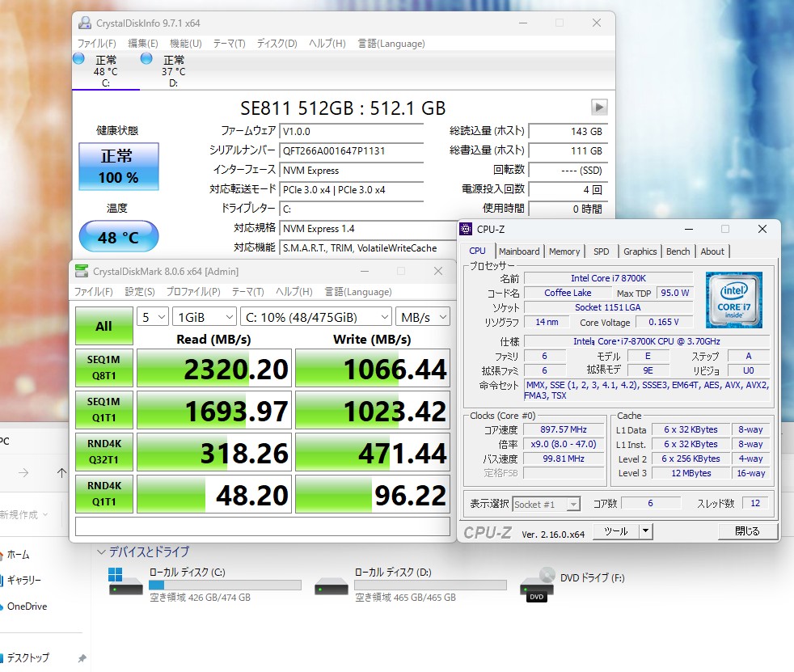Click the serial number field QFT266A001647P1131
The width and height of the screenshot is (794, 672).
pyautogui.click(x=352, y=151)
